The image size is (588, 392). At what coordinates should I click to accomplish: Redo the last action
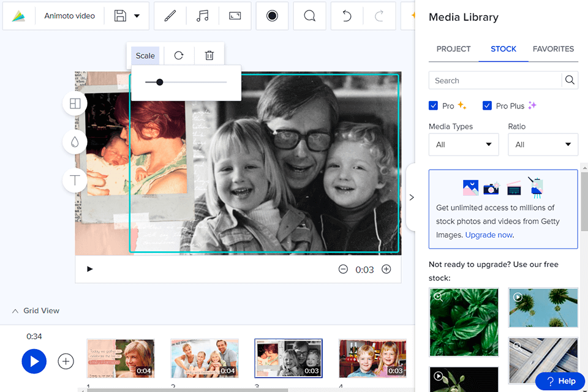point(379,16)
